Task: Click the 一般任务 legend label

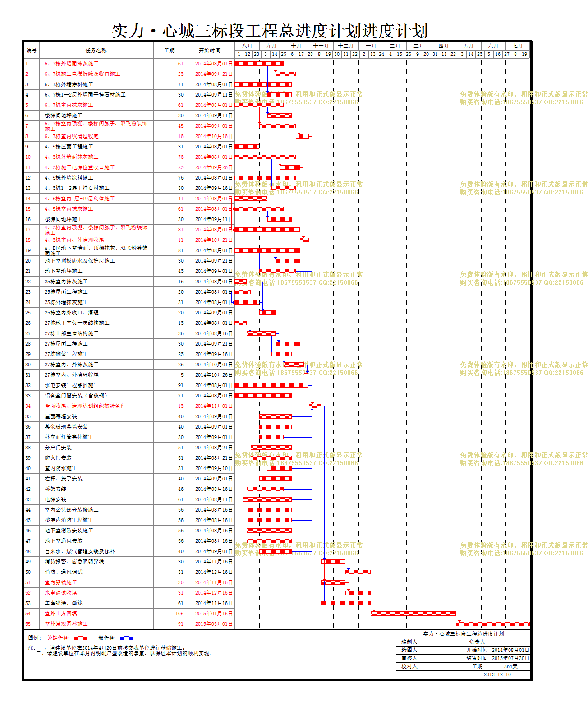Action: [104, 638]
